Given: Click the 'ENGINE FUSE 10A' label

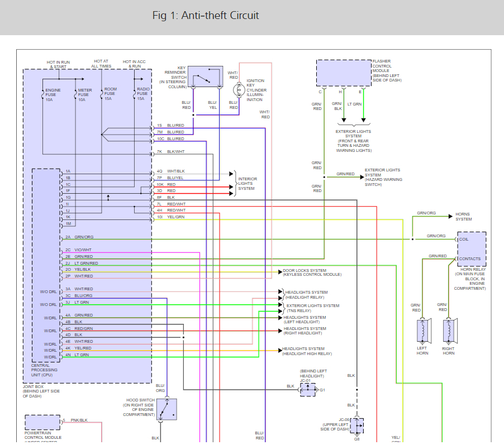Looking at the screenshot, I should click(x=53, y=95).
